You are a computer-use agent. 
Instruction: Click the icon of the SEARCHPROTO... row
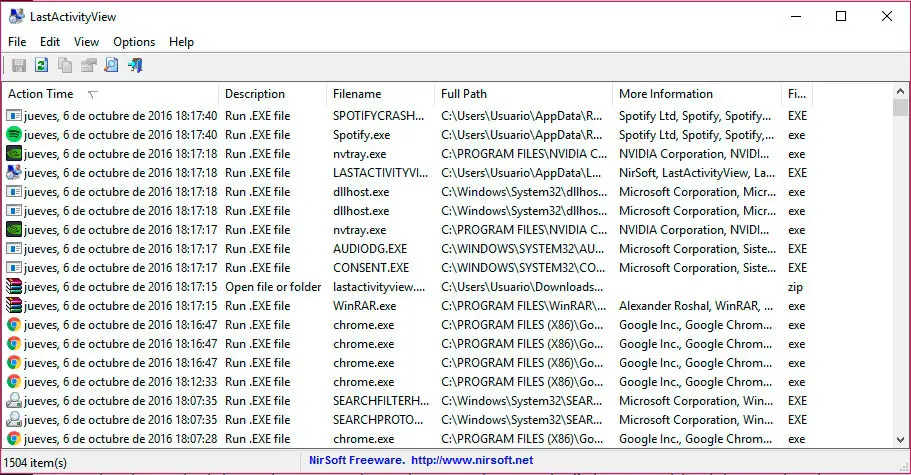click(x=14, y=420)
